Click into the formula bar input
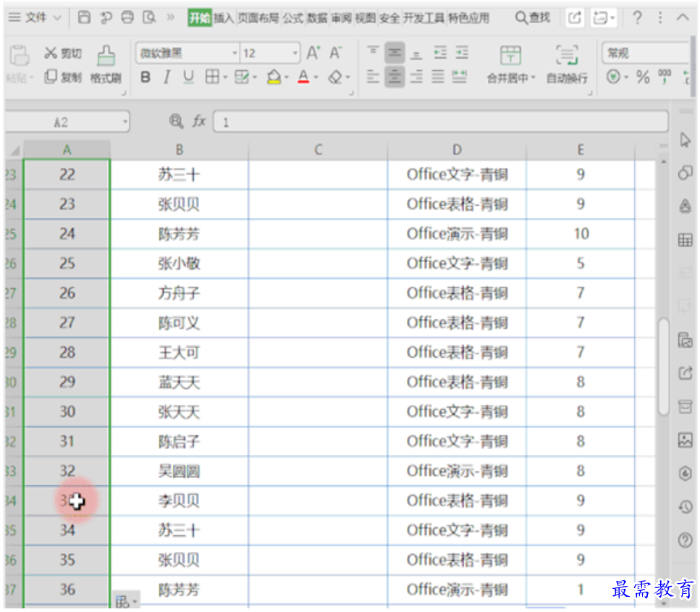The image size is (700, 612). 441,122
